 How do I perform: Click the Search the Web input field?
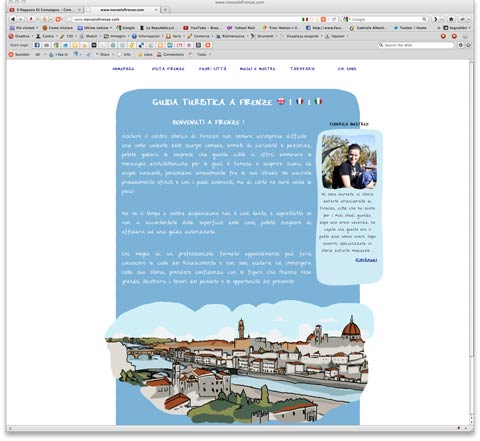pyautogui.click(x=417, y=45)
